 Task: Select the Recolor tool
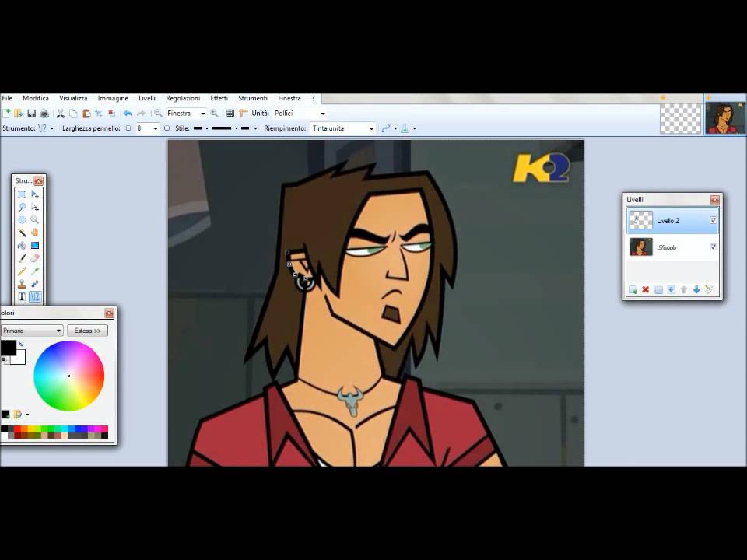click(35, 285)
